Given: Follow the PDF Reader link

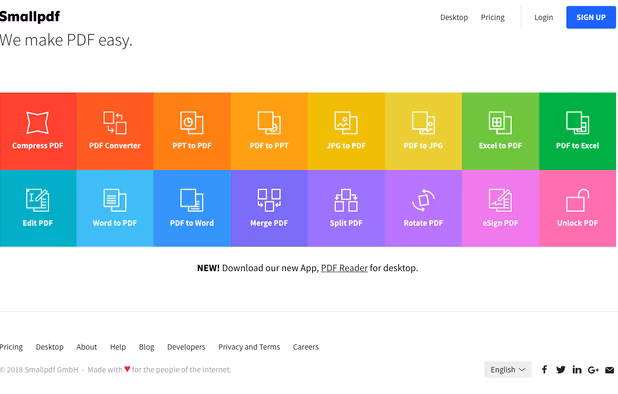Looking at the screenshot, I should point(344,268).
